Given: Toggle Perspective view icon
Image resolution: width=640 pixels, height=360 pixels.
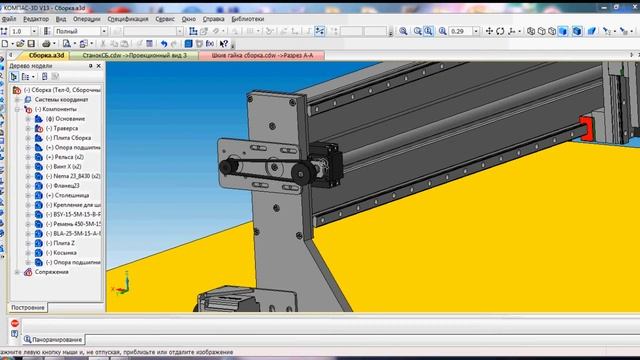Looking at the screenshot, I should (x=592, y=31).
